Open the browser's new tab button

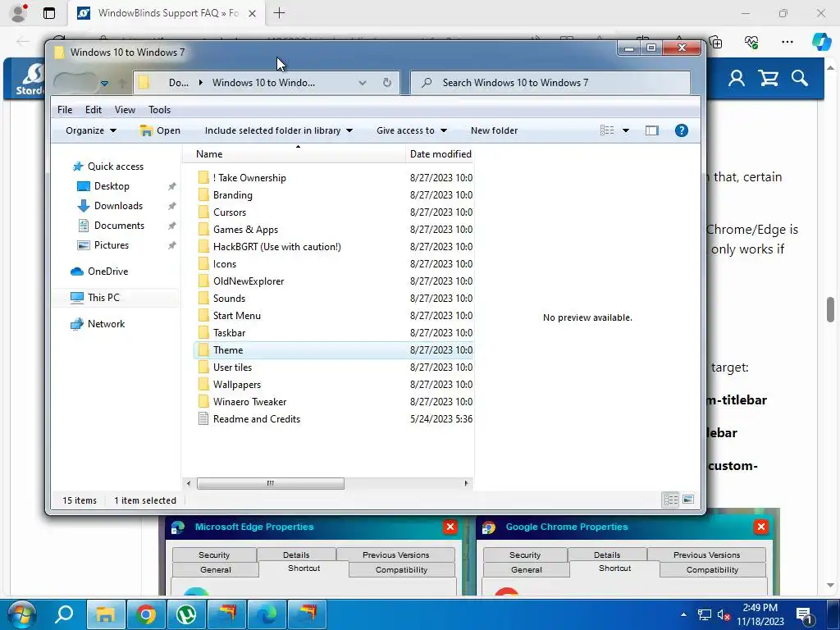click(x=279, y=13)
